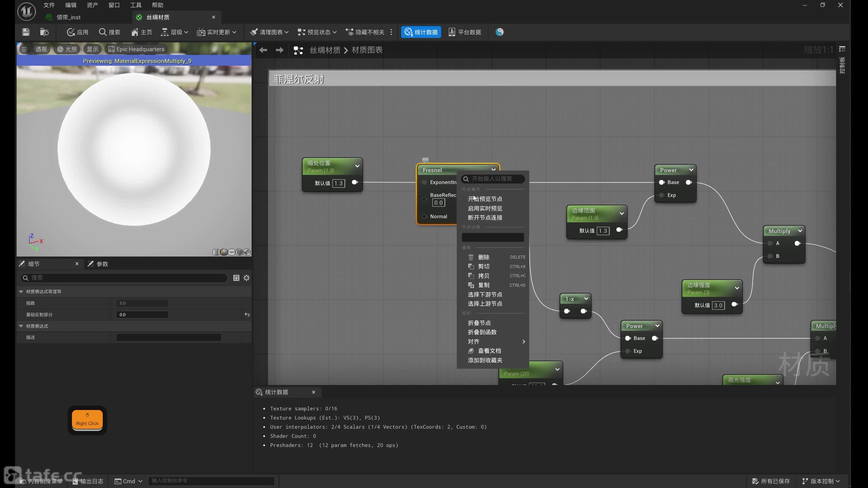Open the 输出日志 output log
Image resolution: width=868 pixels, height=488 pixels.
(88, 481)
